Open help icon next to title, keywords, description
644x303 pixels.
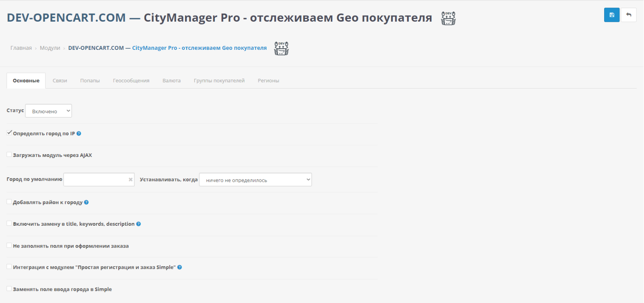point(138,224)
